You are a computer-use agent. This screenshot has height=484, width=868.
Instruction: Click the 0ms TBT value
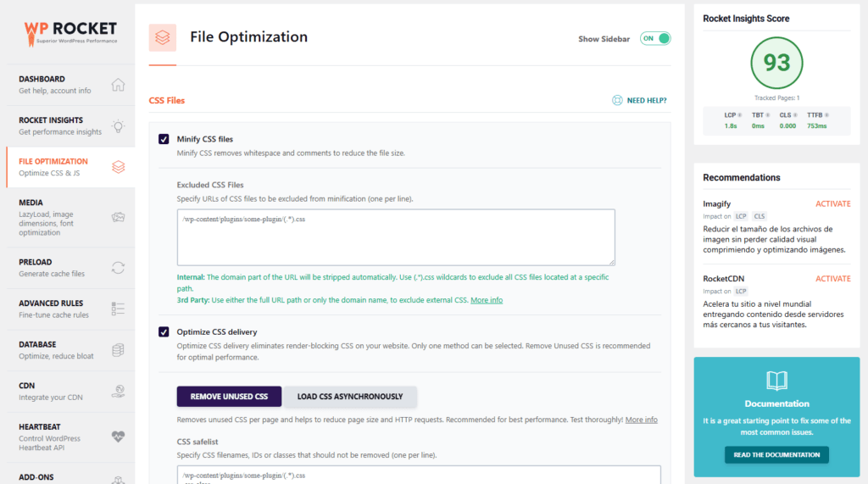(758, 126)
